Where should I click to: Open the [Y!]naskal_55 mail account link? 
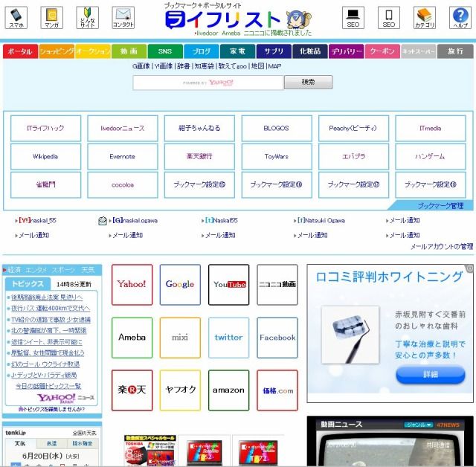[37, 221]
